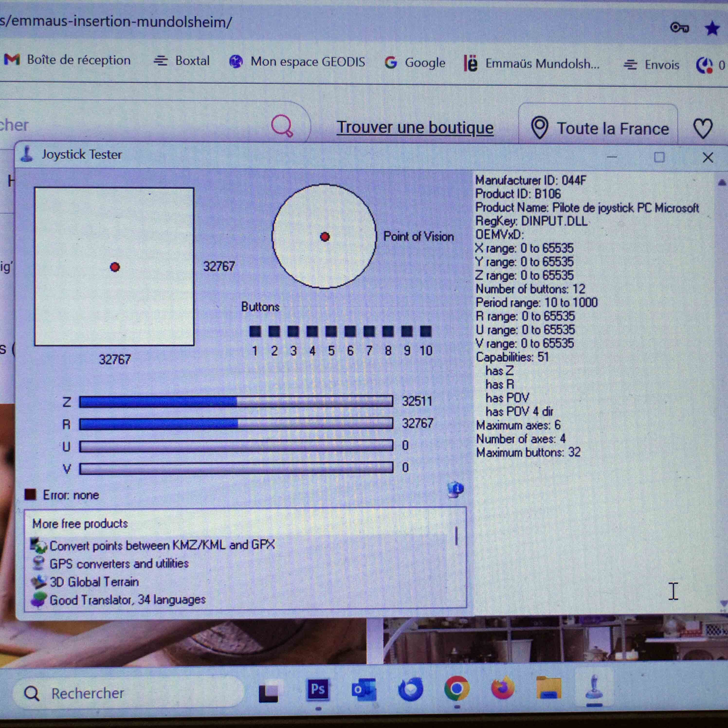This screenshot has height=728, width=728.
Task: Click the Rechercher taskbar search box
Action: tap(128, 693)
